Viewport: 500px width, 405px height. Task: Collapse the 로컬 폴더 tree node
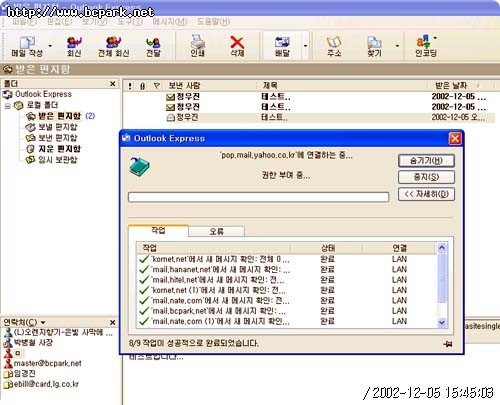click(x=7, y=106)
